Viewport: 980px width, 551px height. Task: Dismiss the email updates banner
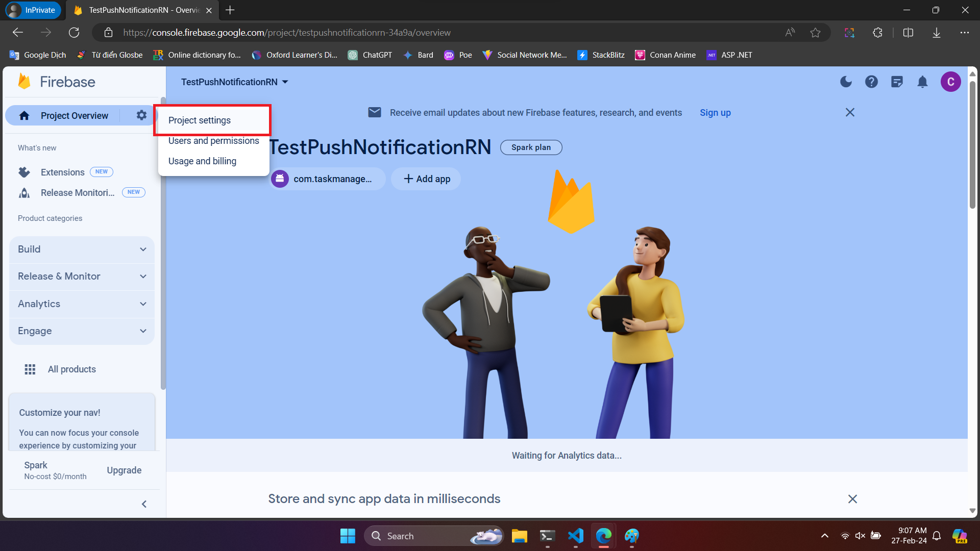pyautogui.click(x=850, y=112)
